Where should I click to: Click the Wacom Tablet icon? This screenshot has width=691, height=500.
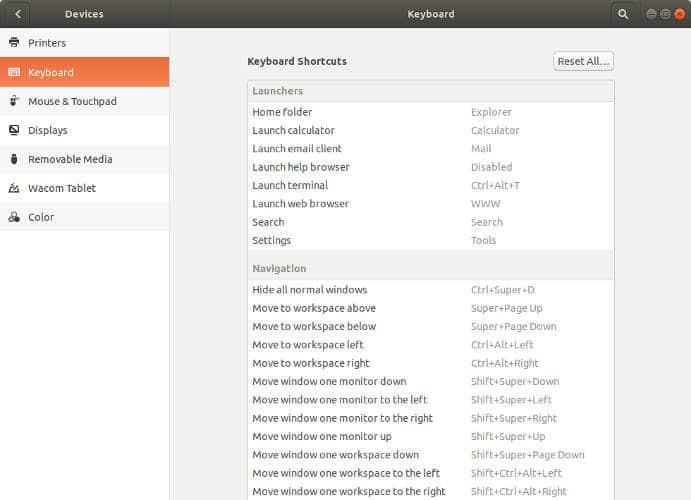pyautogui.click(x=14, y=188)
